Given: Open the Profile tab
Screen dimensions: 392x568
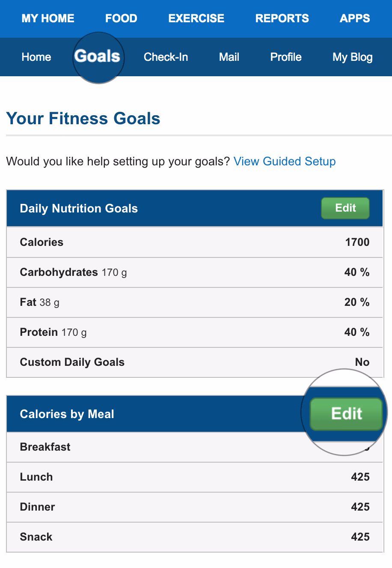Looking at the screenshot, I should coord(286,57).
